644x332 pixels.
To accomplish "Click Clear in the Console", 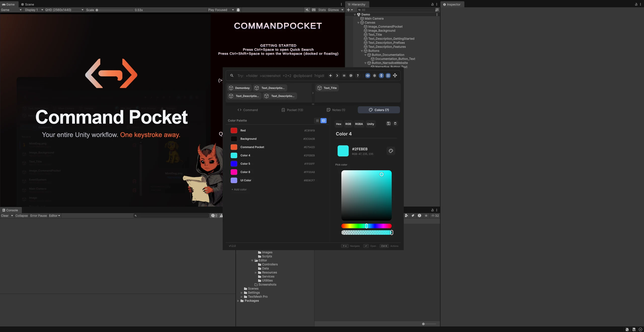I will click(x=5, y=216).
